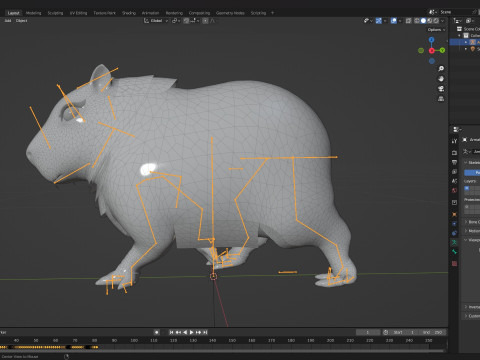Open the Add menu in viewport header
This screenshot has height=360, width=480.
point(8,21)
